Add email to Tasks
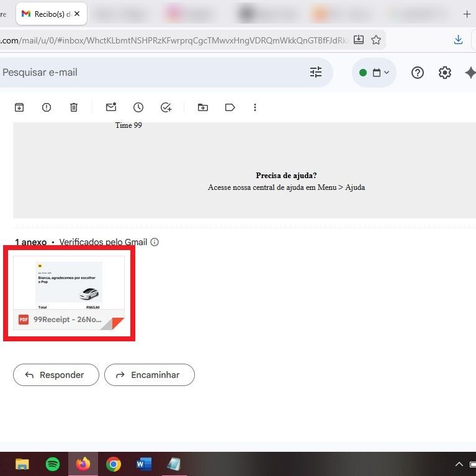The height and width of the screenshot is (476, 476). (x=166, y=107)
